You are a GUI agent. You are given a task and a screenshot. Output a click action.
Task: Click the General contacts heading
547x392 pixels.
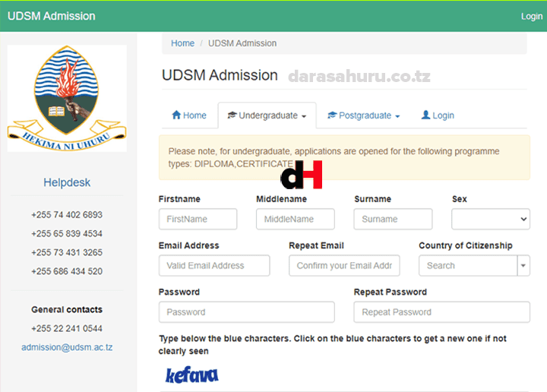tap(67, 310)
